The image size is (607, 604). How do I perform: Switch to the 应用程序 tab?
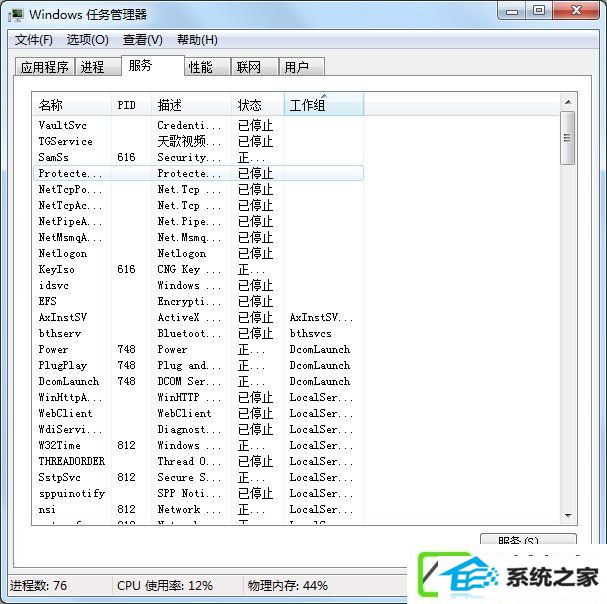[x=45, y=67]
